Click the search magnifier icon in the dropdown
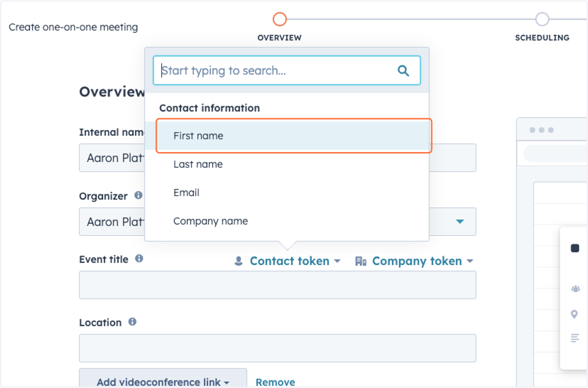The height and width of the screenshot is (388, 588). point(403,71)
